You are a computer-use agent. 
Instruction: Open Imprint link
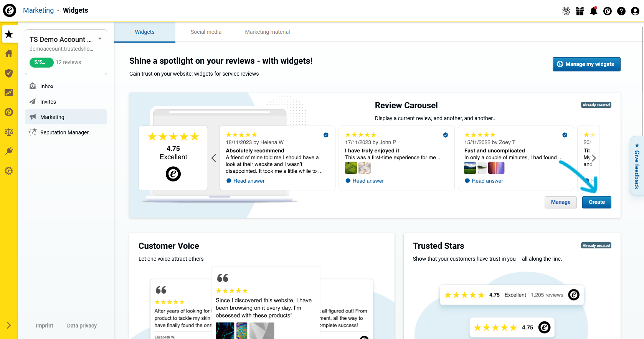pos(45,326)
